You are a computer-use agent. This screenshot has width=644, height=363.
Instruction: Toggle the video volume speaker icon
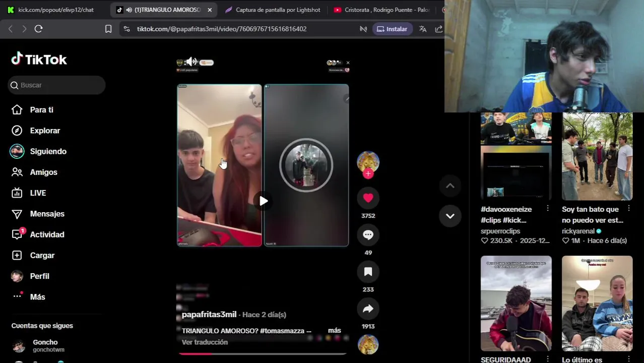[191, 62]
